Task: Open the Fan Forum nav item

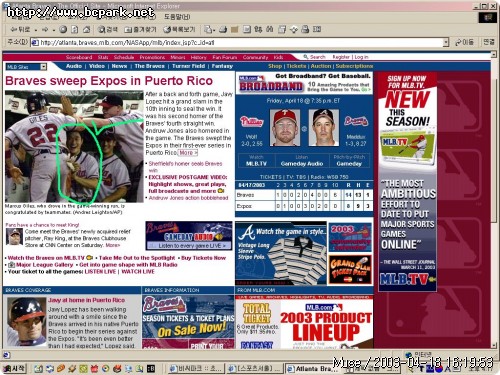Action: pyautogui.click(x=225, y=57)
